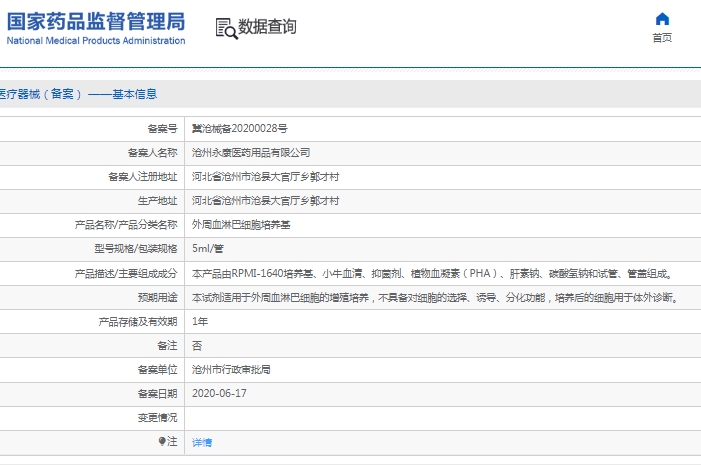Select the intended use text starting 本试剂适用于
701x465 pixels.
click(435, 297)
